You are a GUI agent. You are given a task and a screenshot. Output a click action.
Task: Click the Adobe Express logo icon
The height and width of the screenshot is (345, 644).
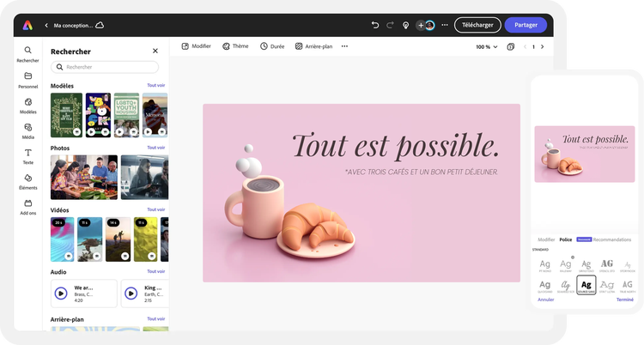click(27, 26)
